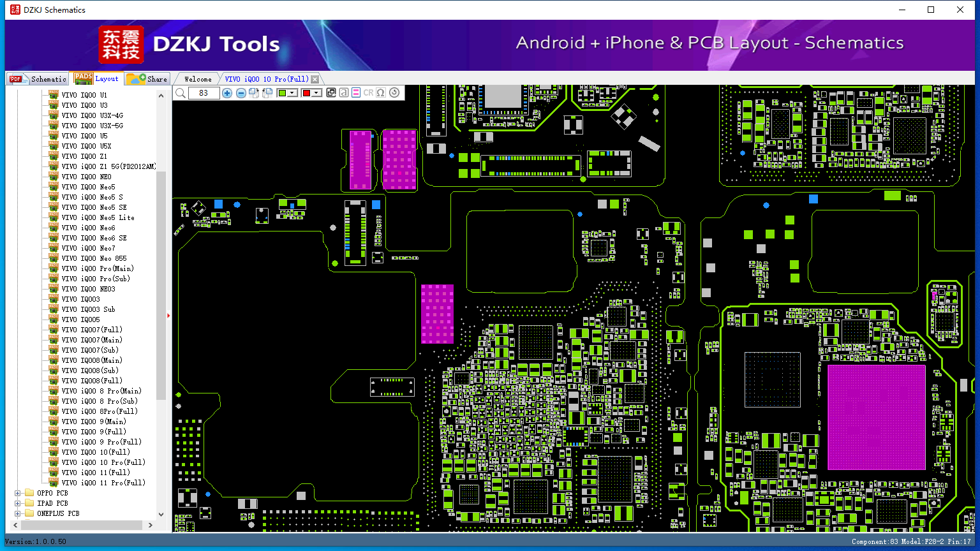Screen dimensions: 980x551
Task: Select VIVO IQOO3 Sub entry
Action: coord(88,309)
